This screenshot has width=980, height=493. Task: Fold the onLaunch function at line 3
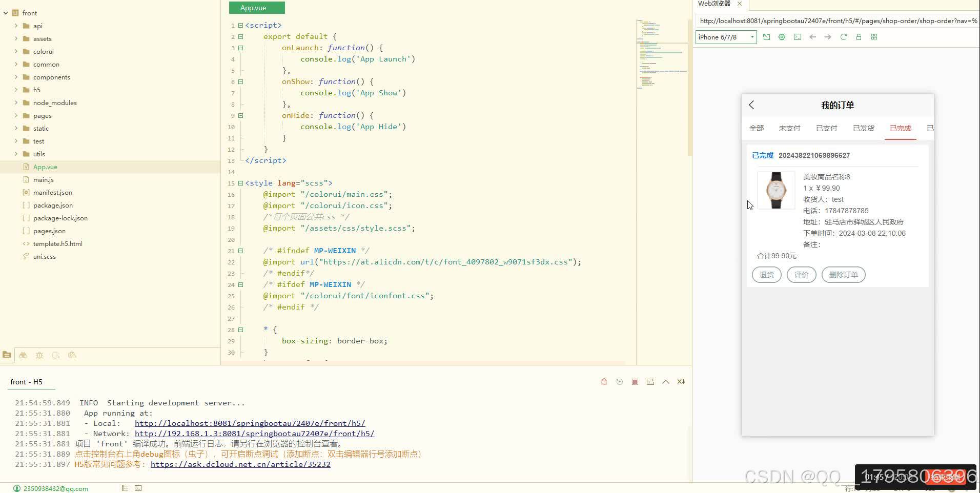pyautogui.click(x=240, y=48)
